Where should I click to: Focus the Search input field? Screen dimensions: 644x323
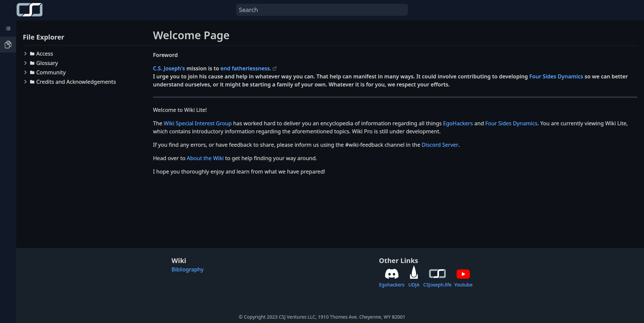point(322,10)
